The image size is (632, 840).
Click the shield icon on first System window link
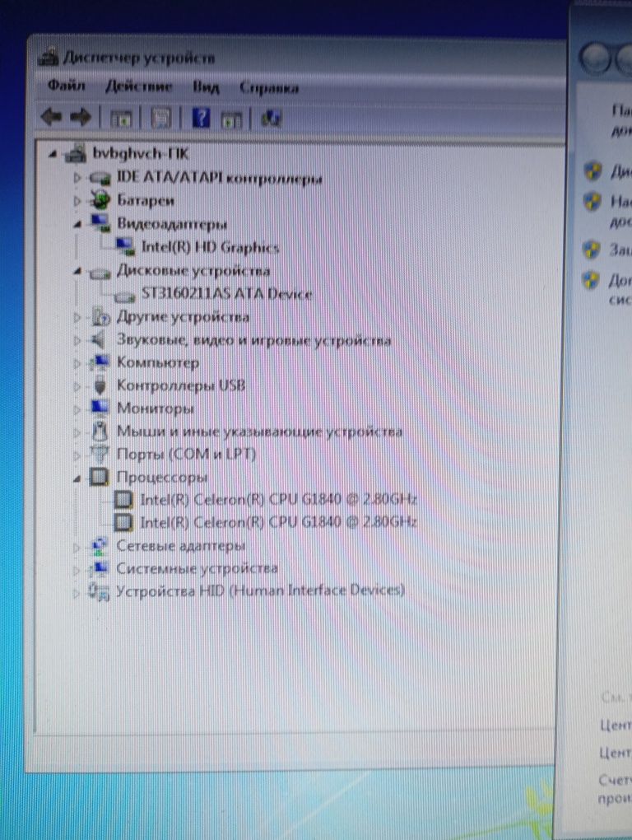[592, 171]
